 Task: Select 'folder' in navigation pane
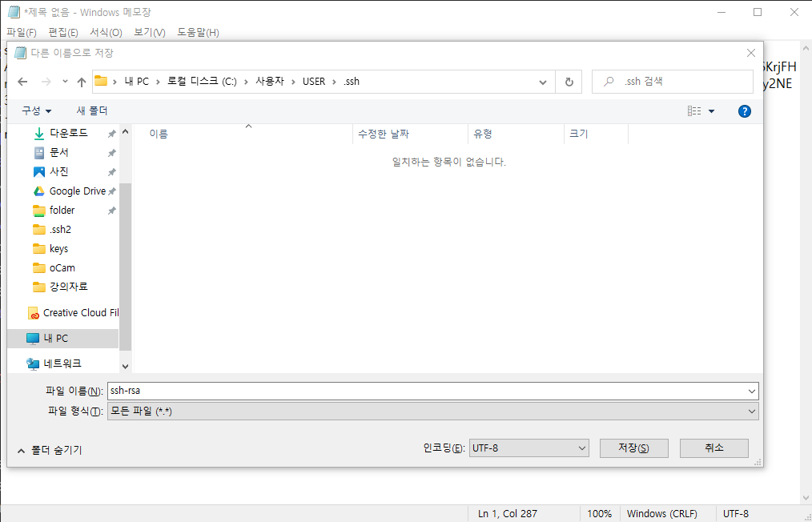pyautogui.click(x=62, y=211)
